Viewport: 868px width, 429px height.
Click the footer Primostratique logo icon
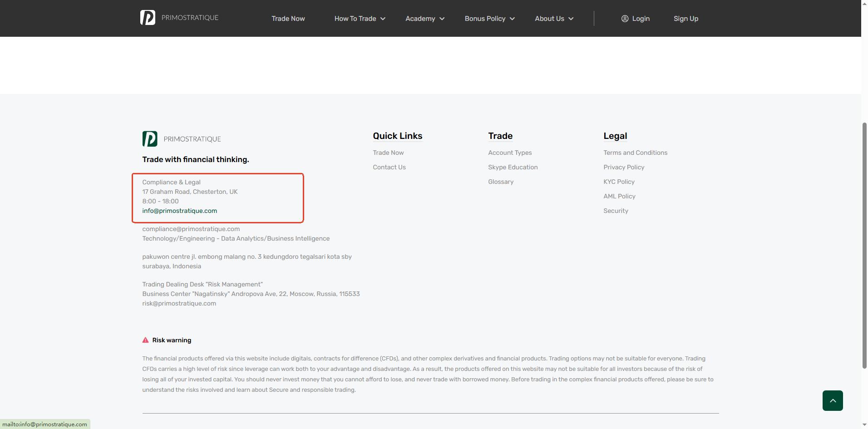150,139
